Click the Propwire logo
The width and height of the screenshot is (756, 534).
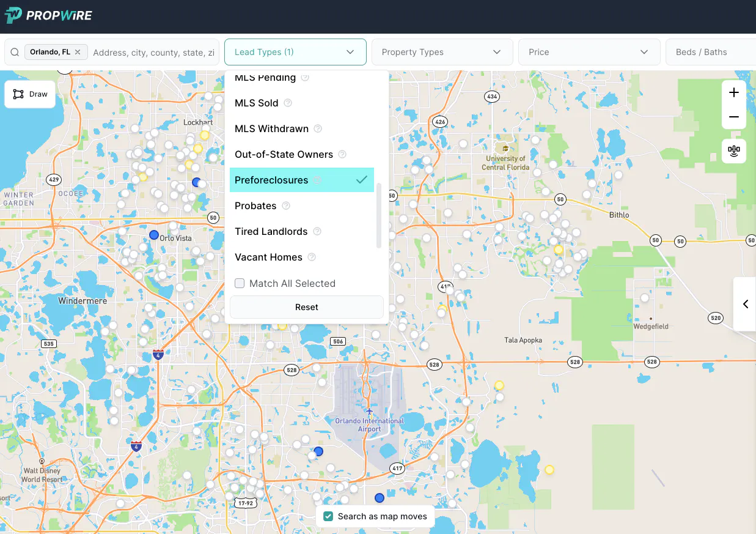(x=48, y=15)
